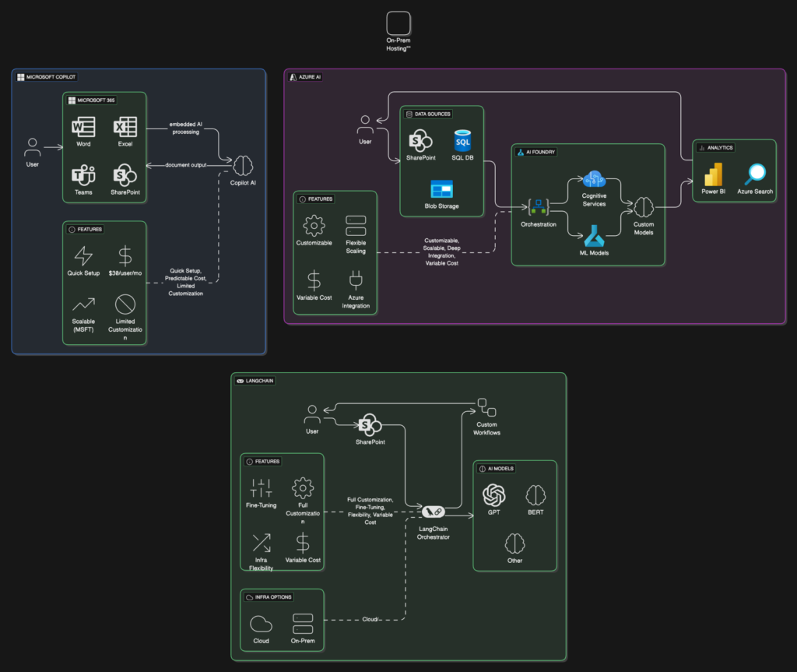Click the BERT brain icon
Viewport: 797px width, 672px height.
click(535, 495)
